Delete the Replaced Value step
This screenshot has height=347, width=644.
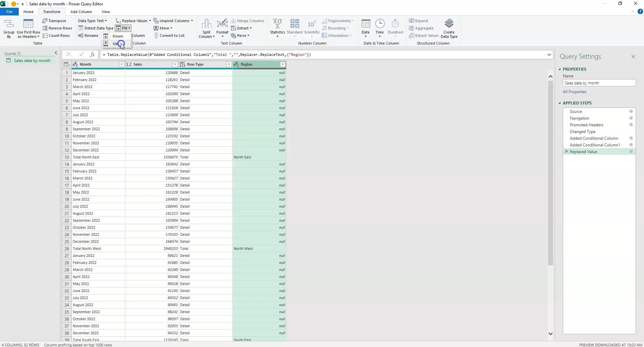point(566,151)
